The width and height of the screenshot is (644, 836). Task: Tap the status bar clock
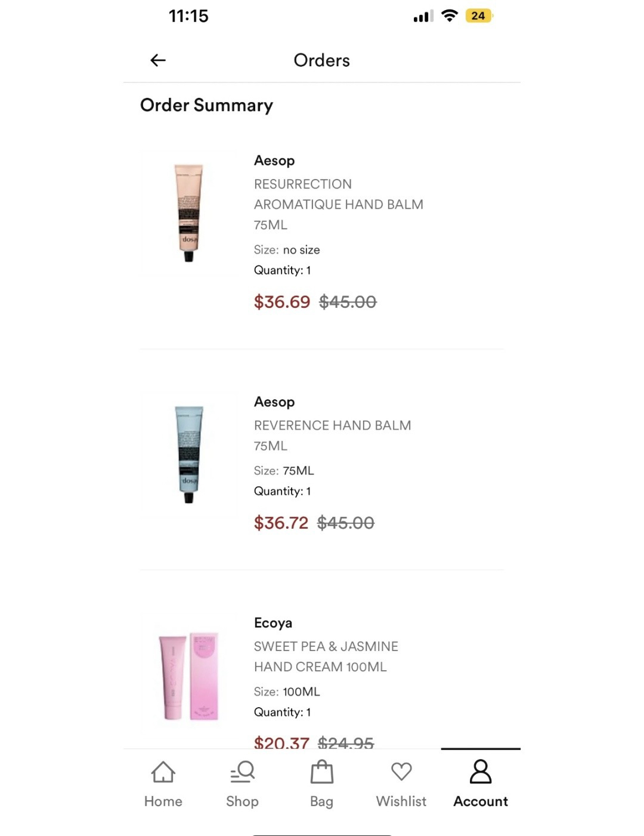coord(188,16)
